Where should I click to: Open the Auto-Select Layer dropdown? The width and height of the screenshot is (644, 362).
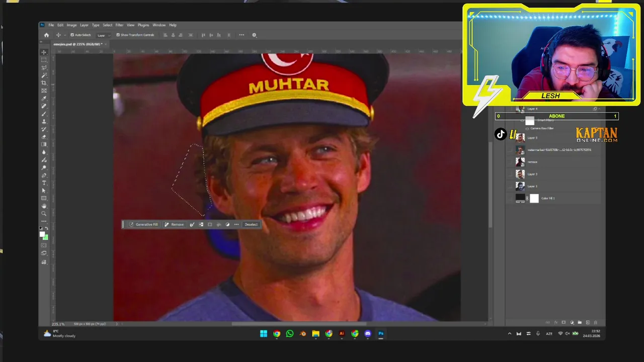(103, 35)
